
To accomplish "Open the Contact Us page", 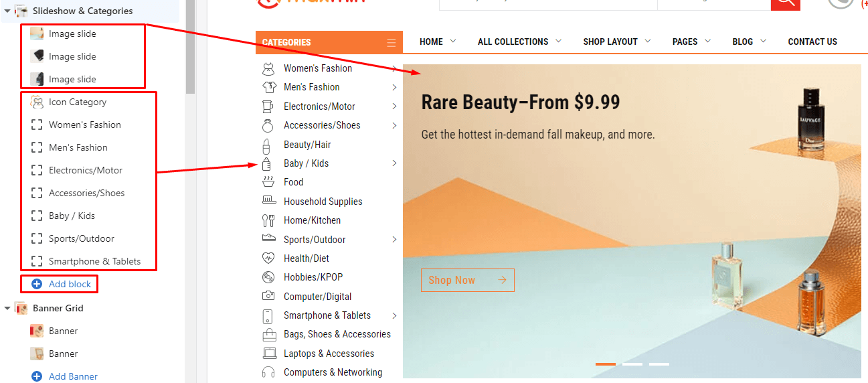I will point(812,42).
